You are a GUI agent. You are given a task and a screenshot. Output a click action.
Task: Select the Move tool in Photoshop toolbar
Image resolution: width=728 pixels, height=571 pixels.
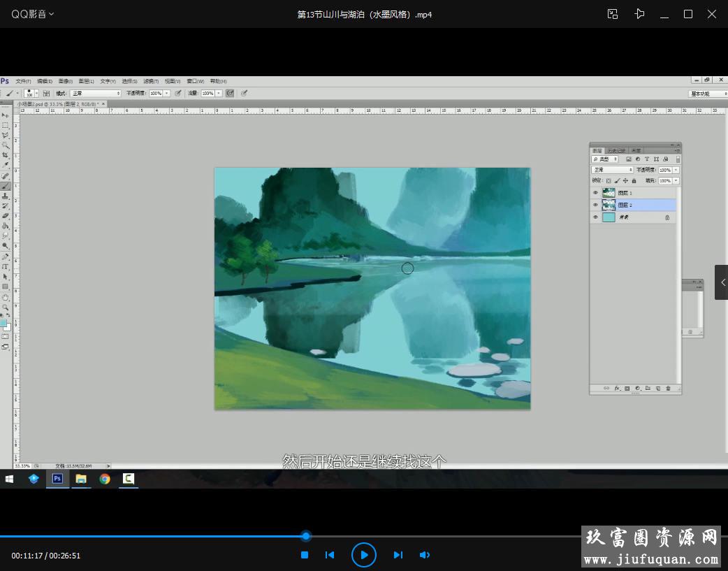tap(5, 115)
